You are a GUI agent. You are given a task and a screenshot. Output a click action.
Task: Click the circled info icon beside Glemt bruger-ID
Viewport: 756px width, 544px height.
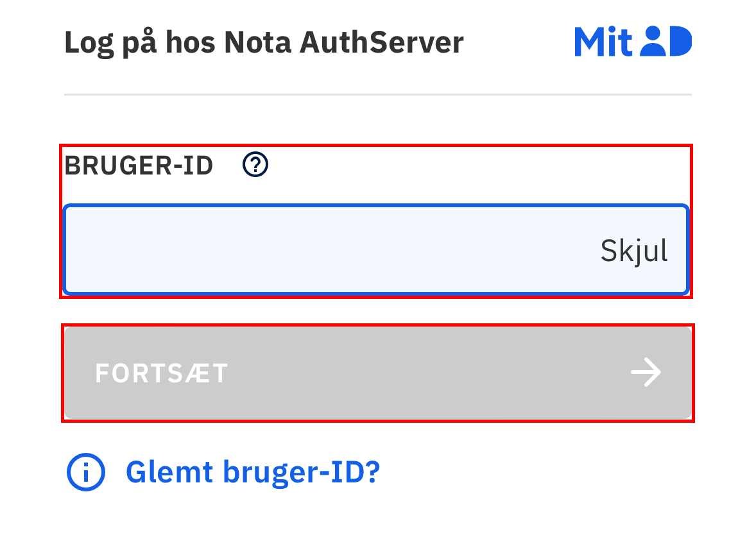click(88, 472)
